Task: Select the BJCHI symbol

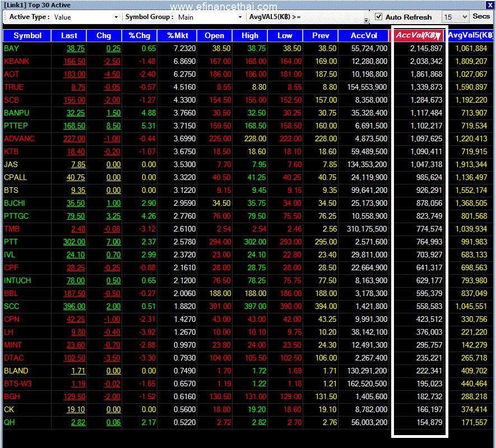Action: [x=14, y=203]
